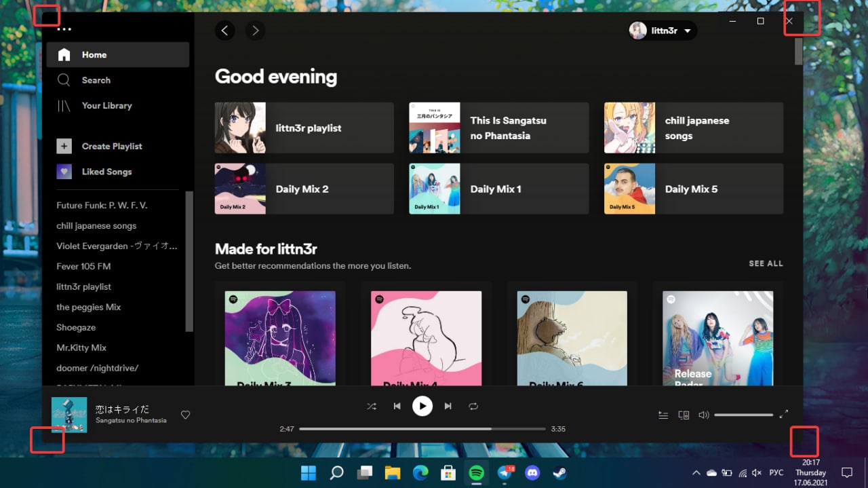Screen dimensions: 868x488
Task: Select Future Funk: P. W. F. V. playlist
Action: coord(102,205)
